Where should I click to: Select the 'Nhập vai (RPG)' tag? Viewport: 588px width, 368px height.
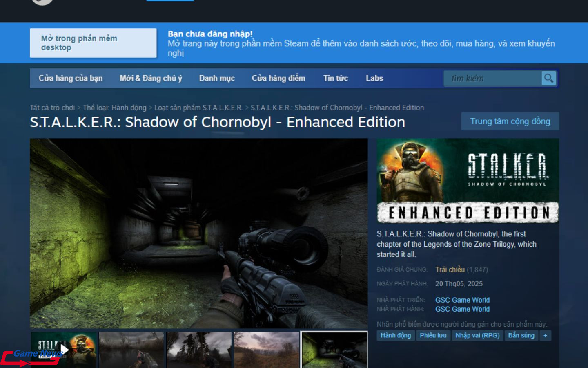click(477, 335)
